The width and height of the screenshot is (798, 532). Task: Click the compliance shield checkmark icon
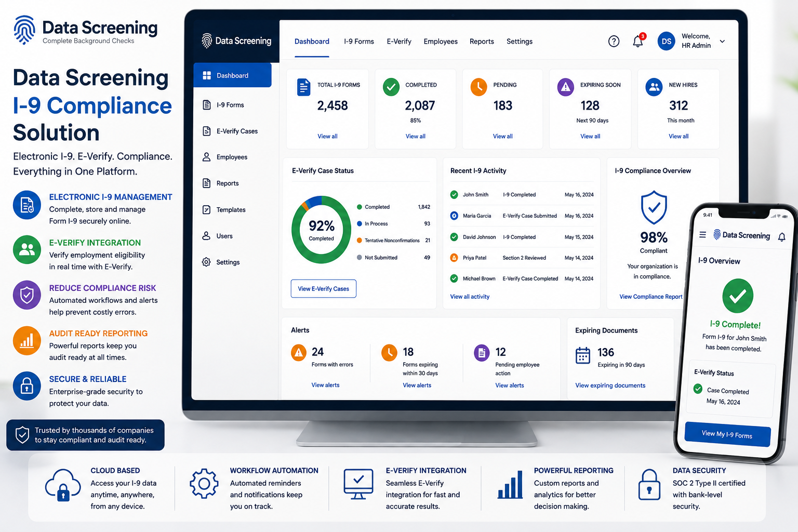[654, 207]
